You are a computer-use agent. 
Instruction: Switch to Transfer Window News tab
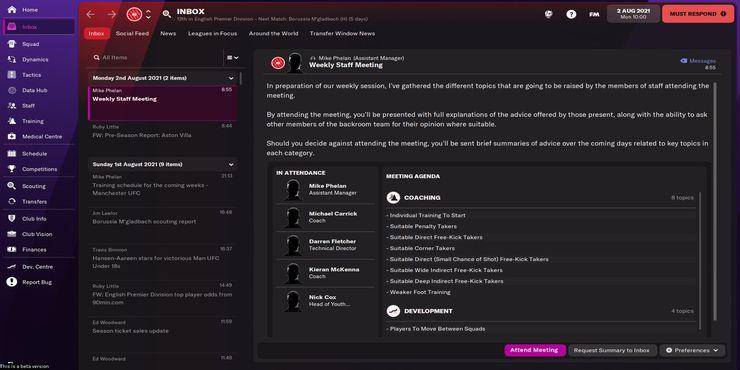point(342,34)
